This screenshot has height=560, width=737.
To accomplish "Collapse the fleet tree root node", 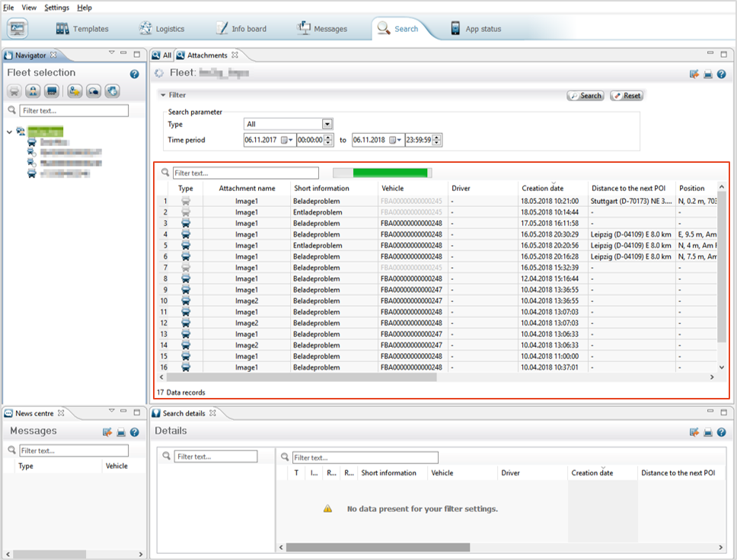I will (x=9, y=132).
